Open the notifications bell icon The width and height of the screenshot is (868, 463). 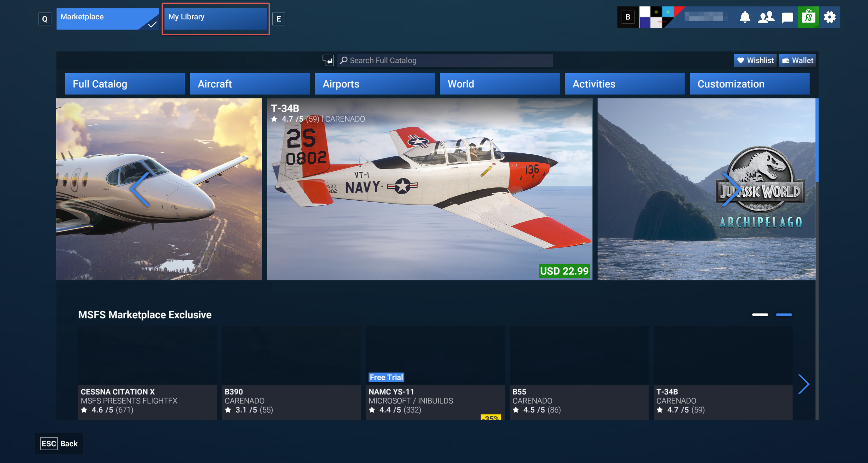(x=745, y=17)
